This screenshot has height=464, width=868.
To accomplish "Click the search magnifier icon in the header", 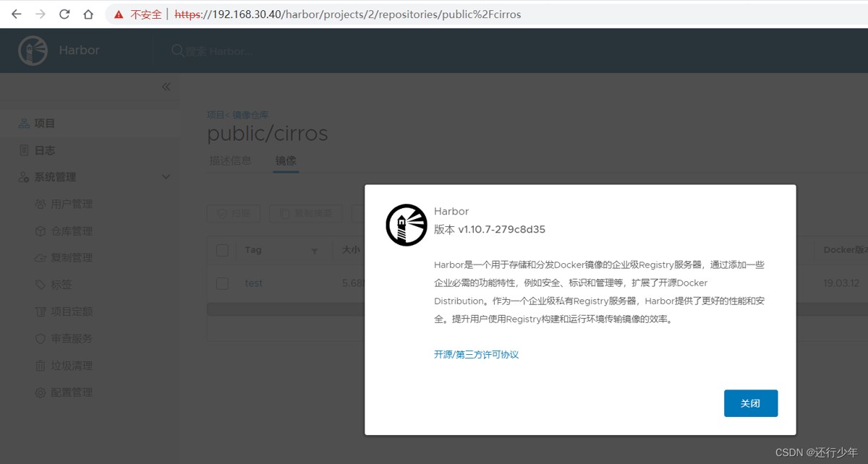I will pyautogui.click(x=176, y=51).
